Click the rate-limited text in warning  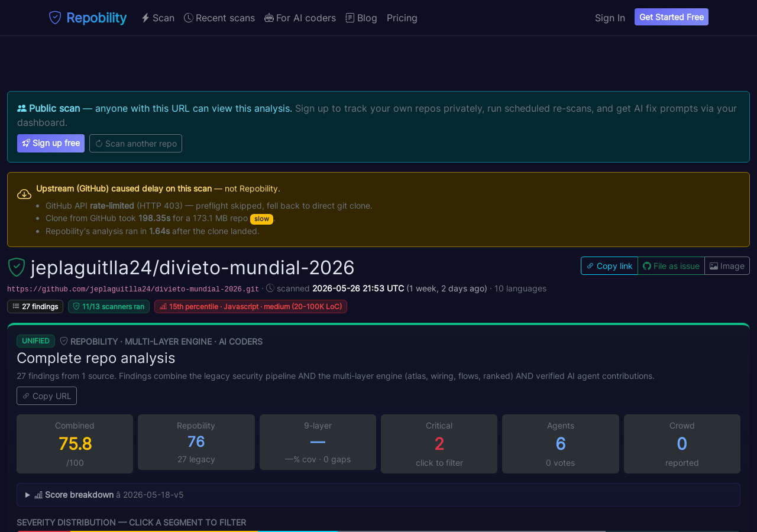tap(112, 206)
